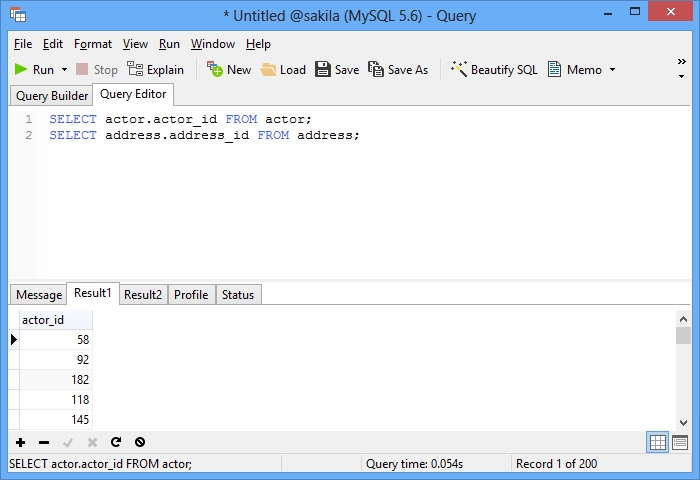Open the Profile tab
The image size is (700, 480).
pos(191,295)
